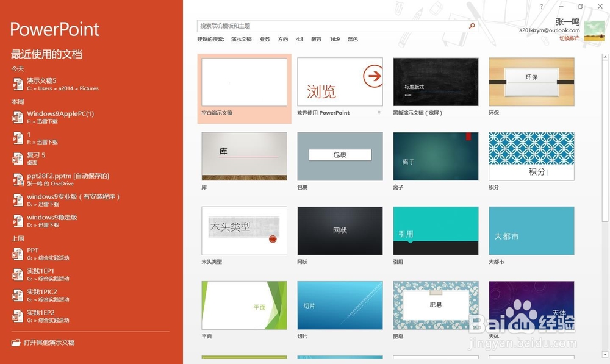
Task: Click the help question mark icon
Action: point(542,6)
